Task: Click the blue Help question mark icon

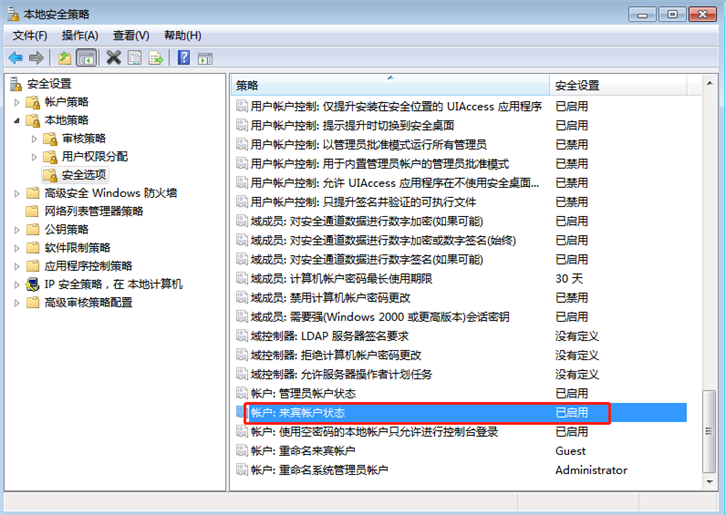Action: coord(184,58)
